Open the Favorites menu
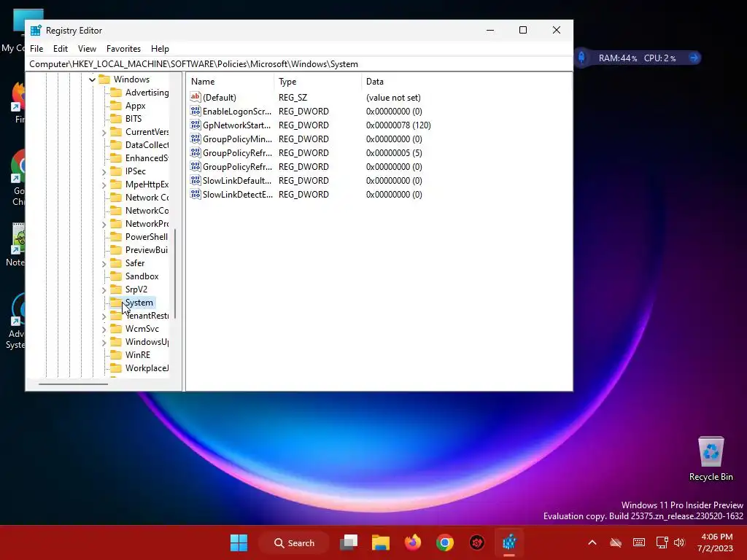 pos(123,49)
